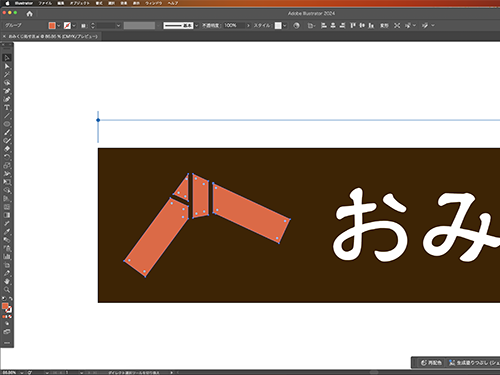Activate the Hand tool
This screenshot has width=500, height=375.
click(x=7, y=282)
